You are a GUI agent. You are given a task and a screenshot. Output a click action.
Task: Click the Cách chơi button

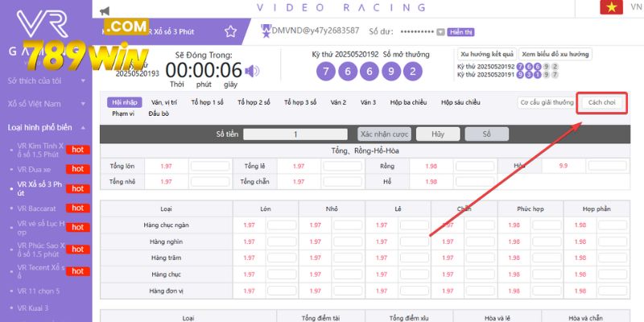pos(602,102)
